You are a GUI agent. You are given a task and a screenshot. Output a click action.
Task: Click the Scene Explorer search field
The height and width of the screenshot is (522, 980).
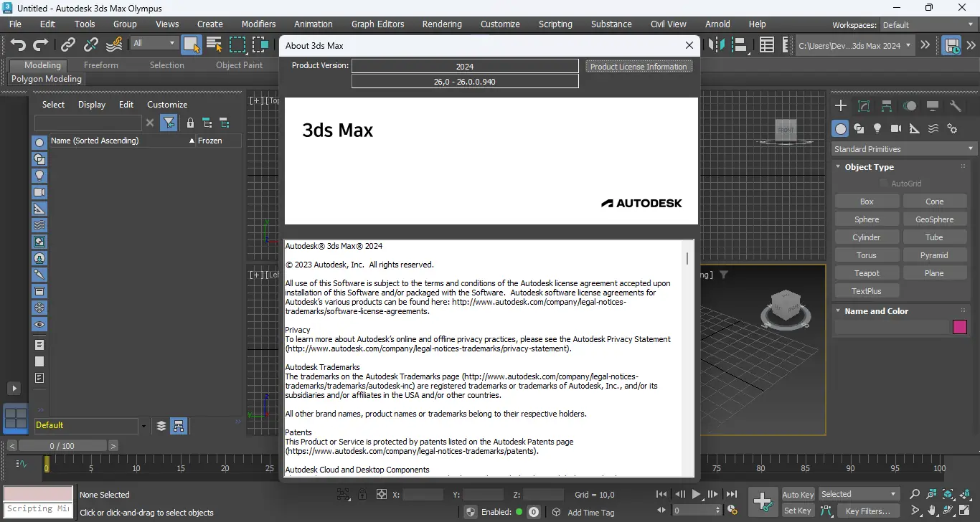[x=88, y=123]
